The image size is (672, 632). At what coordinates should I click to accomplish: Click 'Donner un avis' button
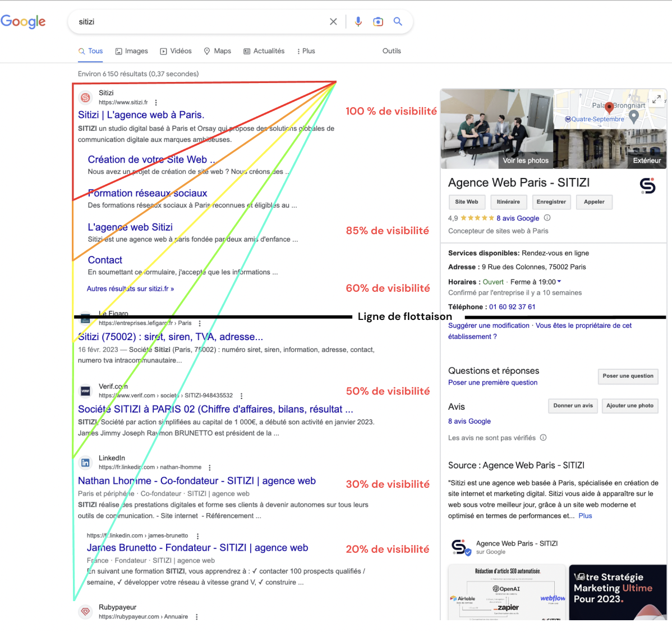click(573, 406)
